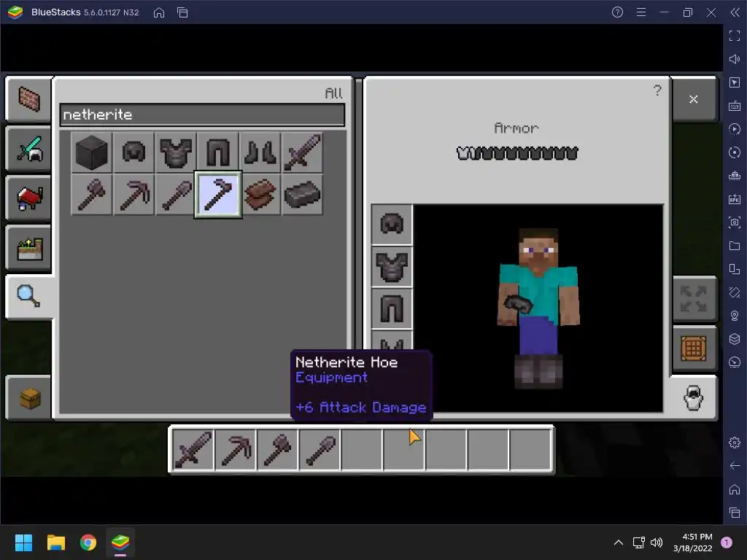
Task: Select the Search tab with magnifying glass
Action: 28,297
